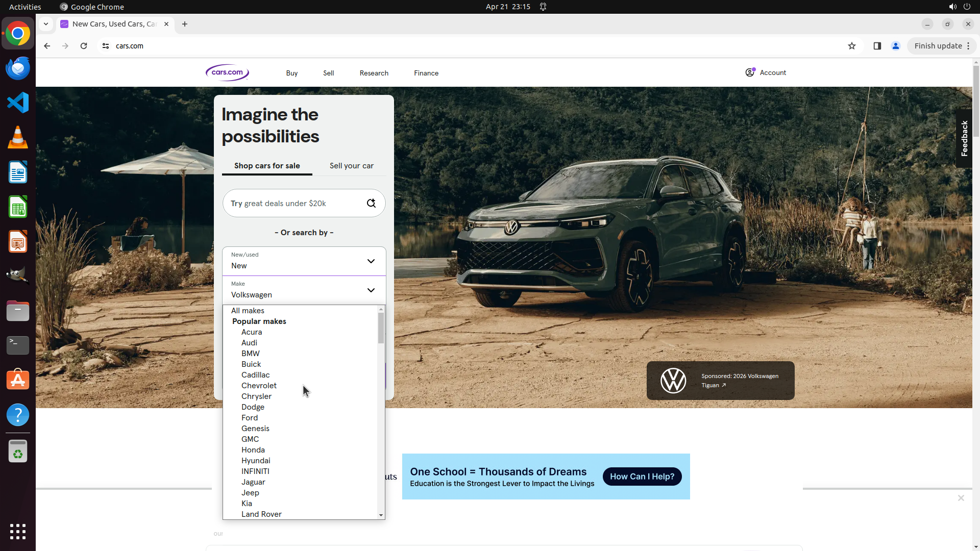The height and width of the screenshot is (551, 980).
Task: Close the bottom ad banner
Action: (x=961, y=498)
